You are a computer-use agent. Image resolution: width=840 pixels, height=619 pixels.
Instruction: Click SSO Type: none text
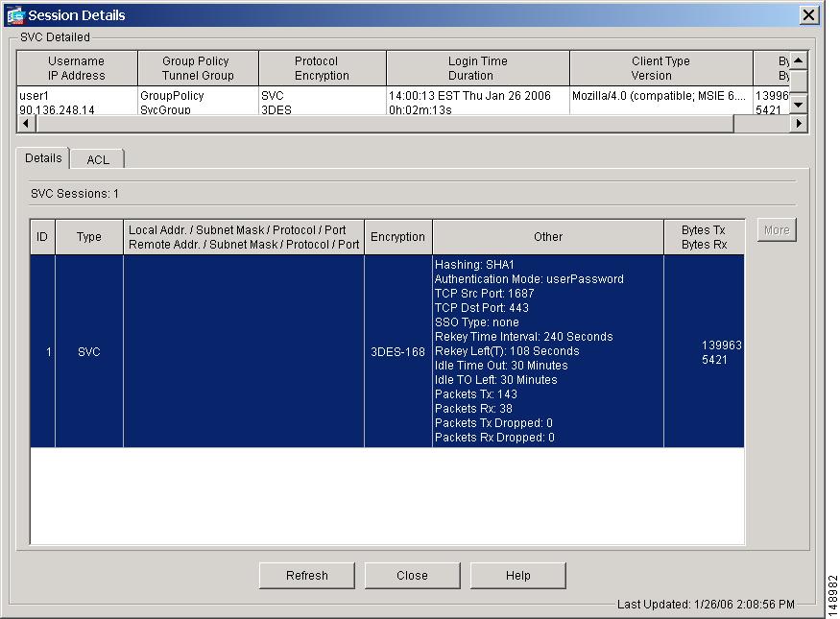pyautogui.click(x=477, y=322)
